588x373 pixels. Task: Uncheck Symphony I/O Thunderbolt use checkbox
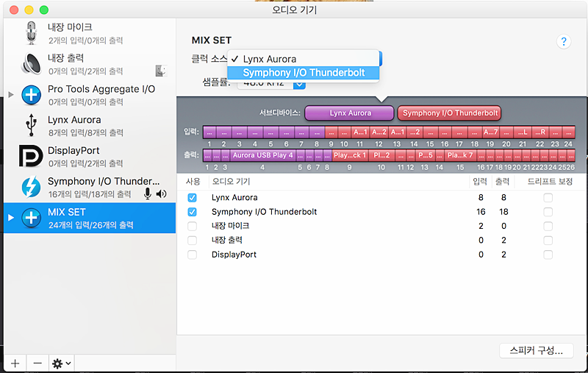(x=192, y=212)
